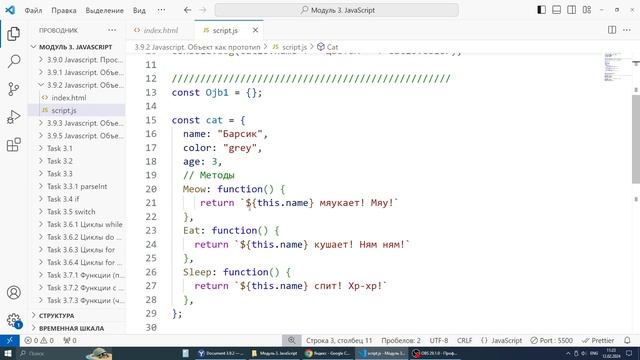
Task: Open the Правка menu
Action: [x=64, y=11]
